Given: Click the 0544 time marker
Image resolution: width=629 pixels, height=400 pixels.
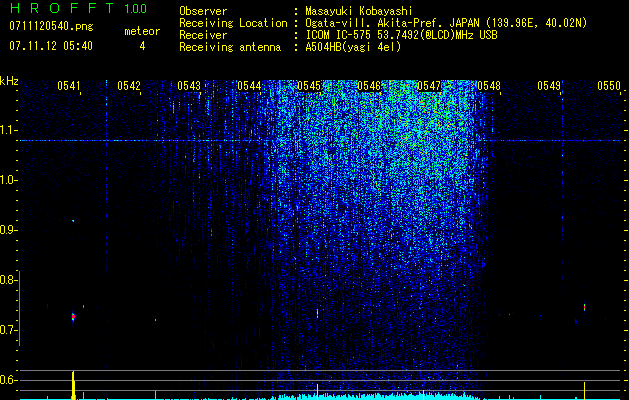Looking at the screenshot, I should pyautogui.click(x=249, y=86).
